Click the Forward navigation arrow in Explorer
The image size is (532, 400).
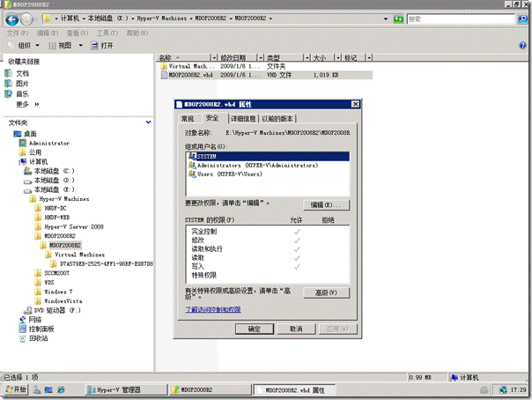tap(26, 19)
